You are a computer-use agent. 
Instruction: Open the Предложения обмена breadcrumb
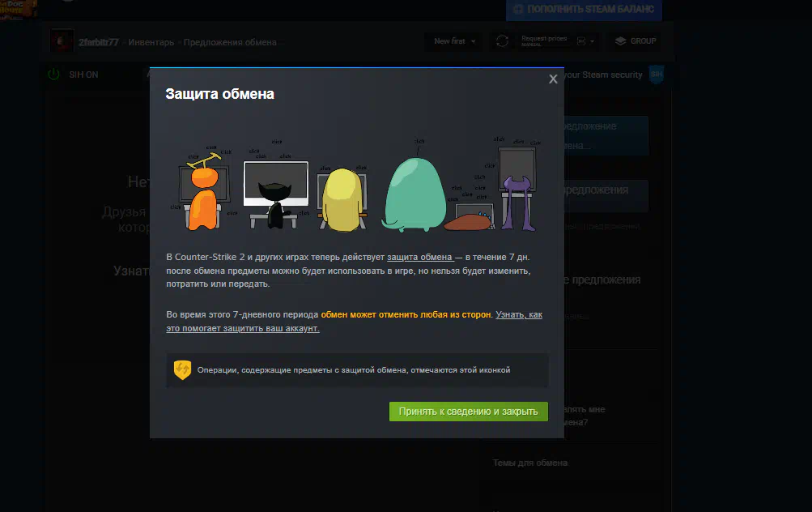pos(230,42)
